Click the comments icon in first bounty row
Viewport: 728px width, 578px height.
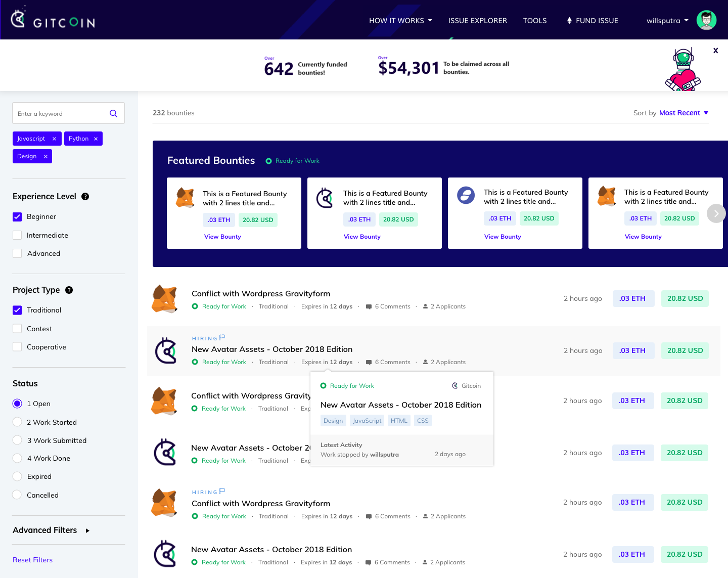[369, 306]
